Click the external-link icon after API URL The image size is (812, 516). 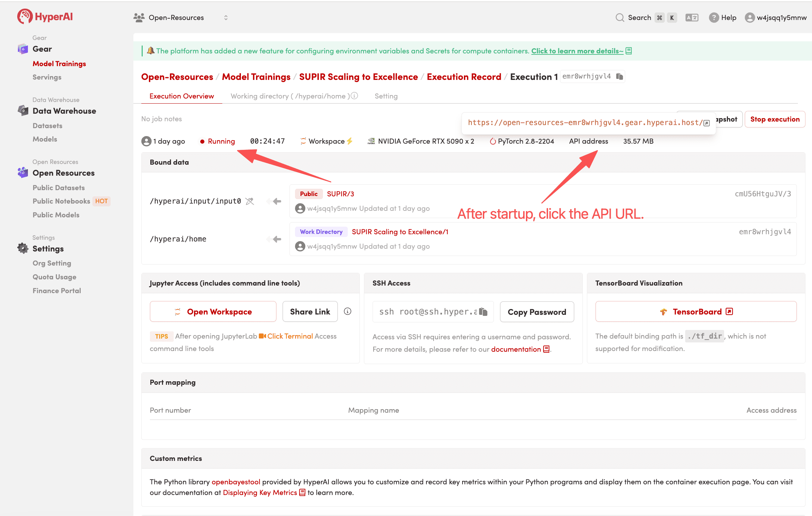(x=707, y=123)
